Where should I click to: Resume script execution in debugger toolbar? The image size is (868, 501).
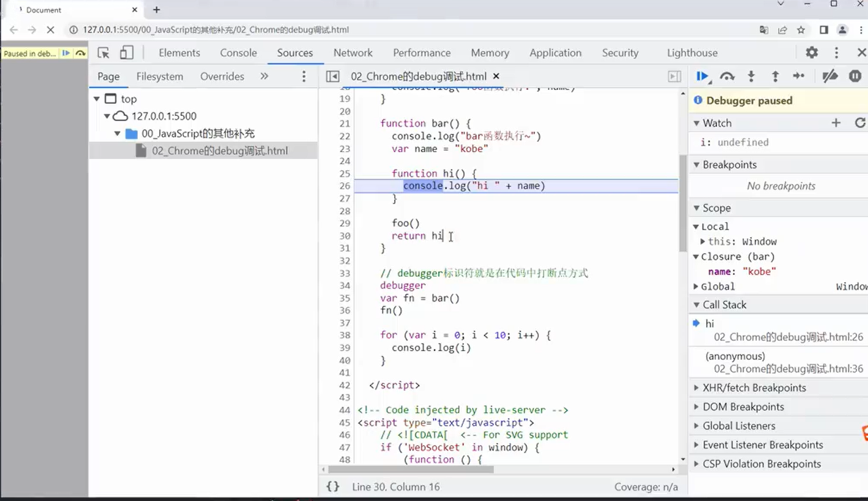tap(703, 76)
